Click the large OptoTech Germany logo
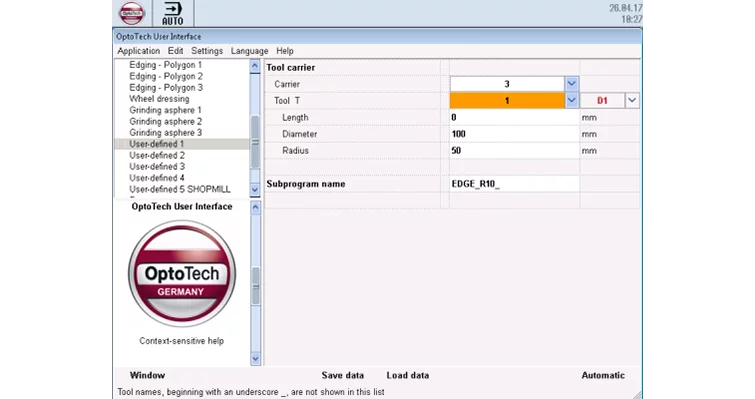This screenshot has width=755, height=399. [182, 273]
